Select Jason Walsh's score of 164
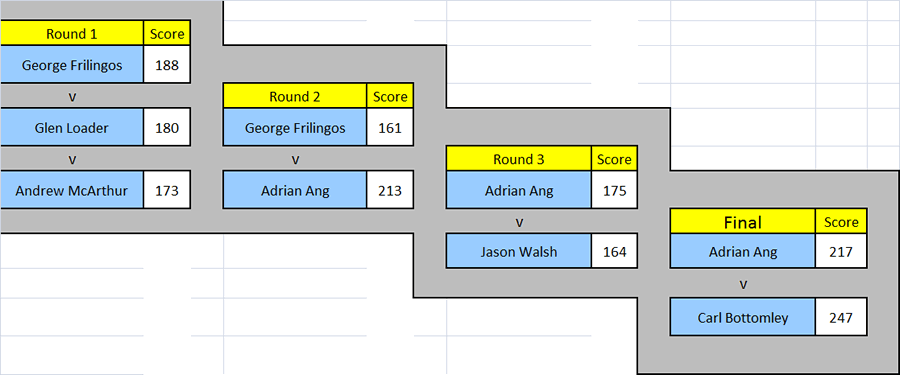Screen dimensions: 900x375 [614, 251]
